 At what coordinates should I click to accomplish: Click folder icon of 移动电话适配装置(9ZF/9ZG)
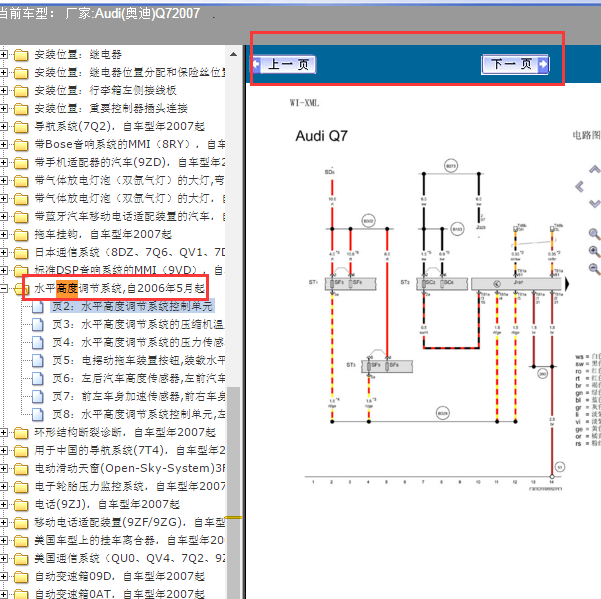click(21, 523)
